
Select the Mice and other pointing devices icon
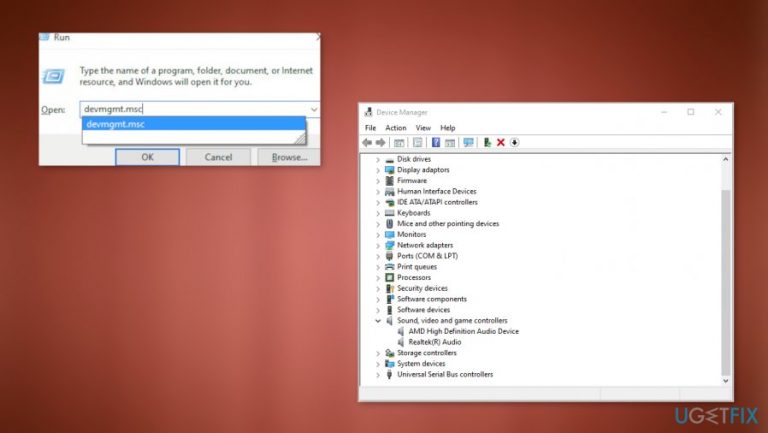coord(389,224)
